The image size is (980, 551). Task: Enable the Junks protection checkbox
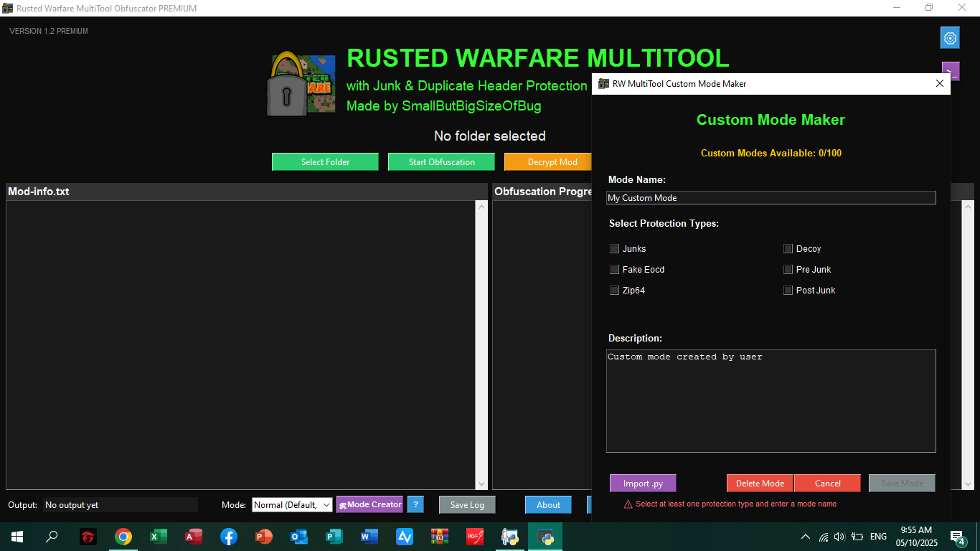pyautogui.click(x=614, y=249)
